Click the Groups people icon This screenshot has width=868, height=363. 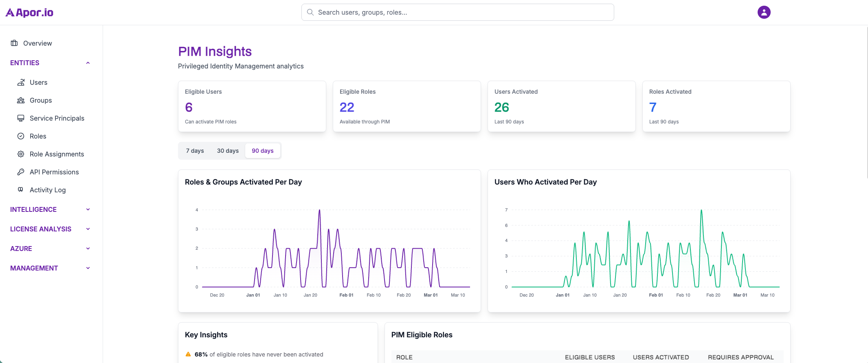pyautogui.click(x=21, y=100)
